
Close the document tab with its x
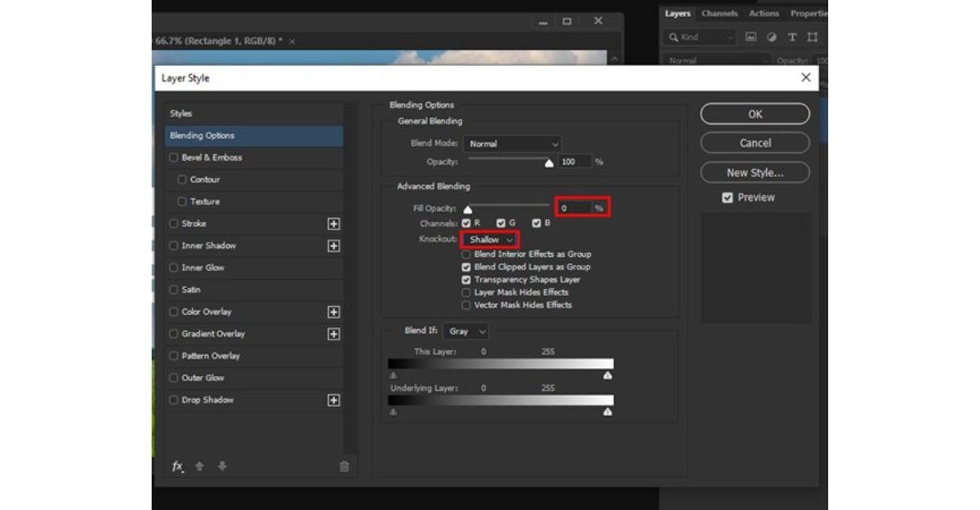(292, 41)
